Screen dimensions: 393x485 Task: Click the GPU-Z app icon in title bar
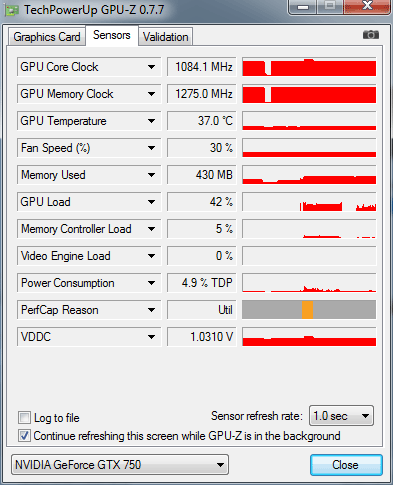[12, 10]
